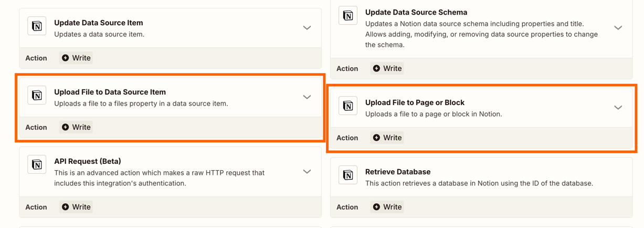
Task: Click plus icon in Update Data Source Item's Write badge
Action: (x=66, y=58)
